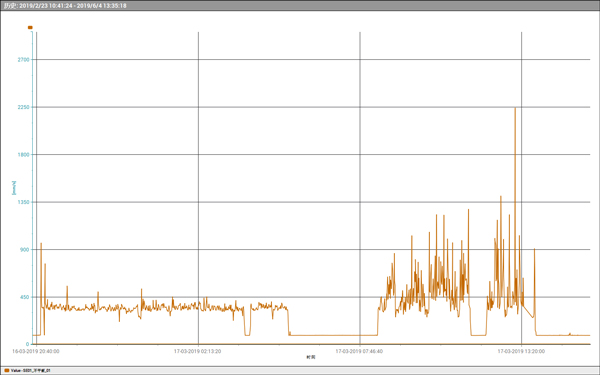The height and width of the screenshot is (375, 600).
Task: Click the 16-03-2019 20:40:00 time label
Action: click(36, 351)
